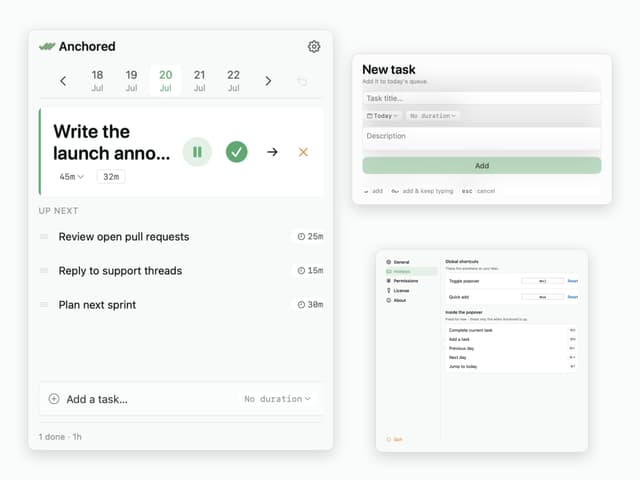Screen dimensions: 640x480
Task: Pause the current task timer
Action: coord(197,152)
